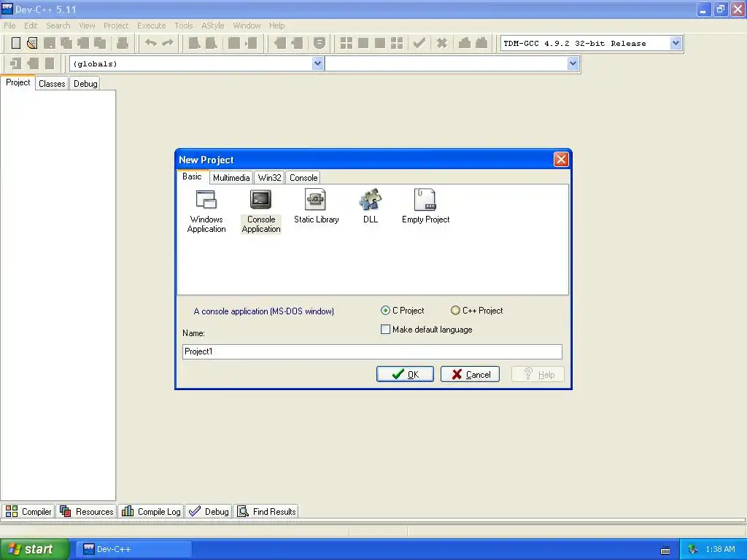The width and height of the screenshot is (747, 560).
Task: Switch to the Win32 tab
Action: pos(269,178)
